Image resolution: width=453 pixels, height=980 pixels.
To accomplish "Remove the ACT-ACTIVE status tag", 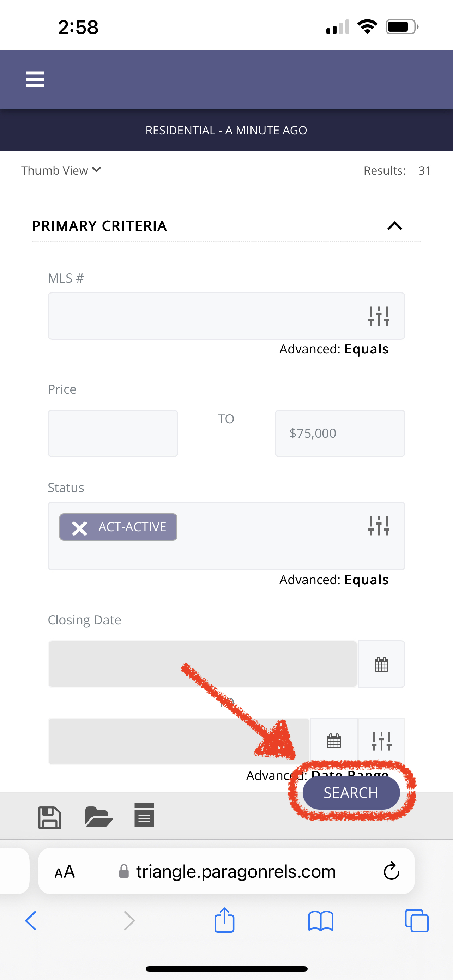I will coord(79,528).
